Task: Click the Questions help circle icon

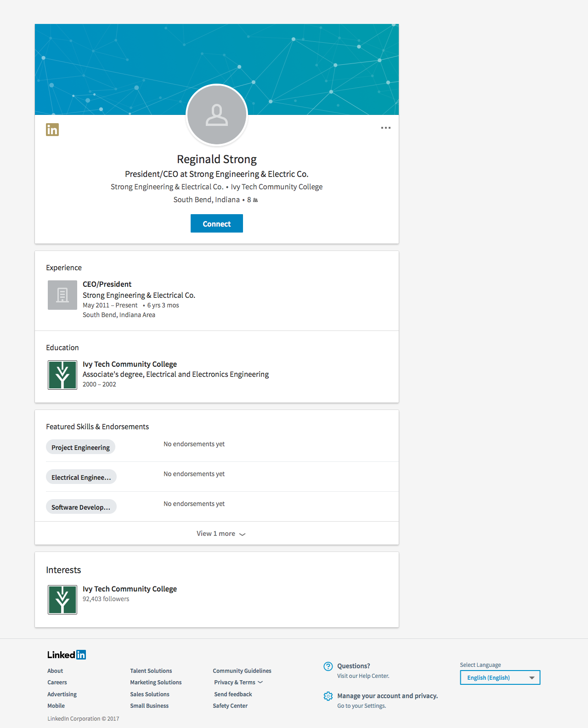Action: 328,666
